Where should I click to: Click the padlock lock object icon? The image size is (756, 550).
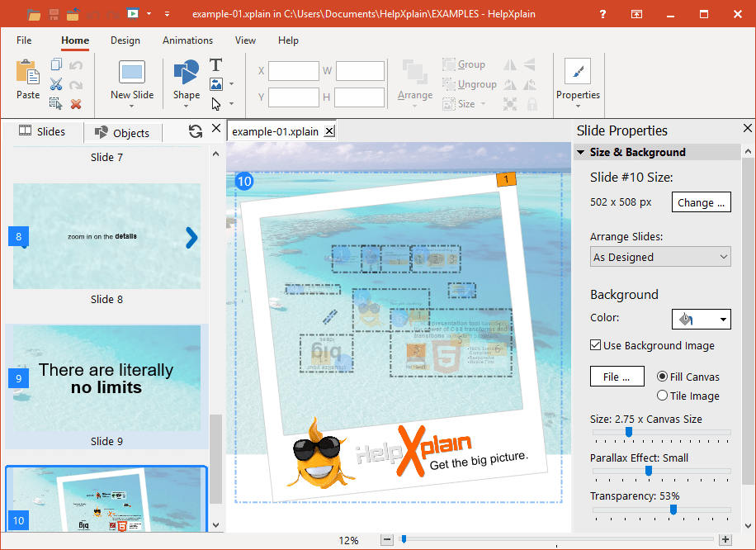click(x=532, y=104)
